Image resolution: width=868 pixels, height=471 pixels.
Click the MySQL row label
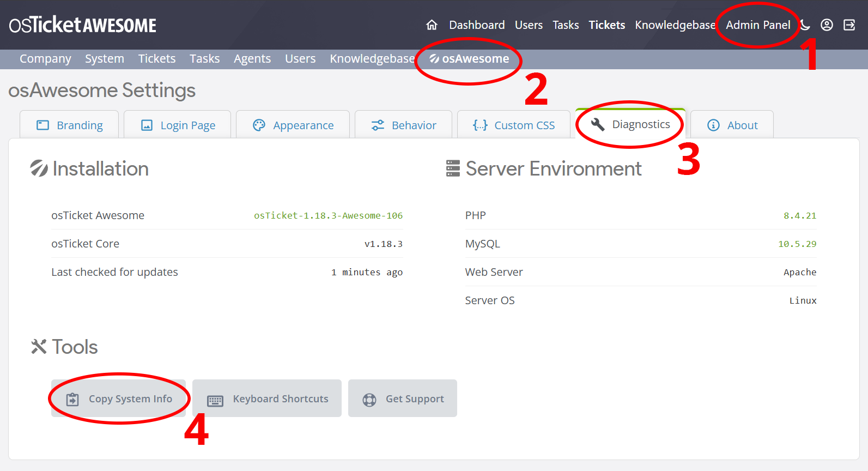click(482, 244)
